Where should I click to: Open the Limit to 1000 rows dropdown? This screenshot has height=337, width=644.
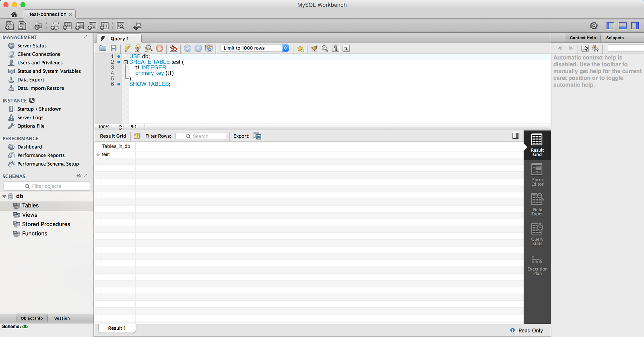click(255, 48)
